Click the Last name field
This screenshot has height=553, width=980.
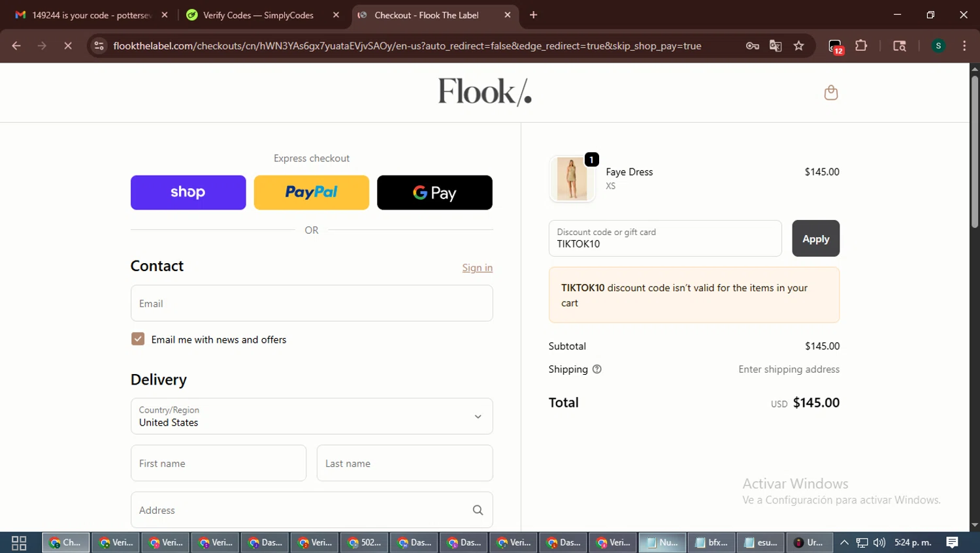point(404,464)
